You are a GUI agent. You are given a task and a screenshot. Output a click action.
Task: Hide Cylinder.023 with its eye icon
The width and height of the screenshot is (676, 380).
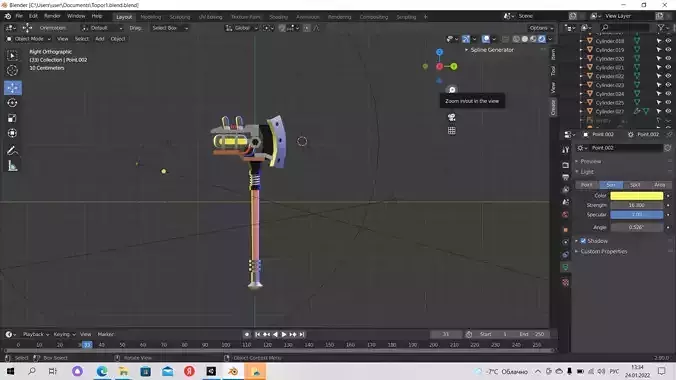click(x=668, y=85)
